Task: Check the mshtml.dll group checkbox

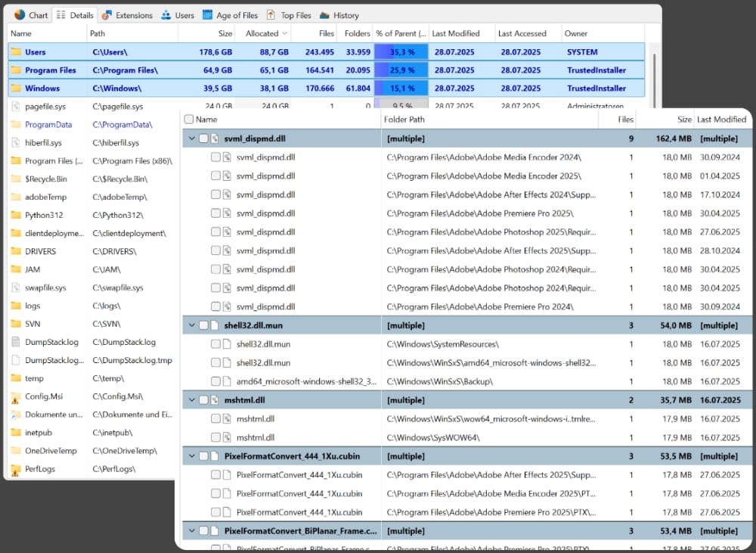Action: click(203, 400)
